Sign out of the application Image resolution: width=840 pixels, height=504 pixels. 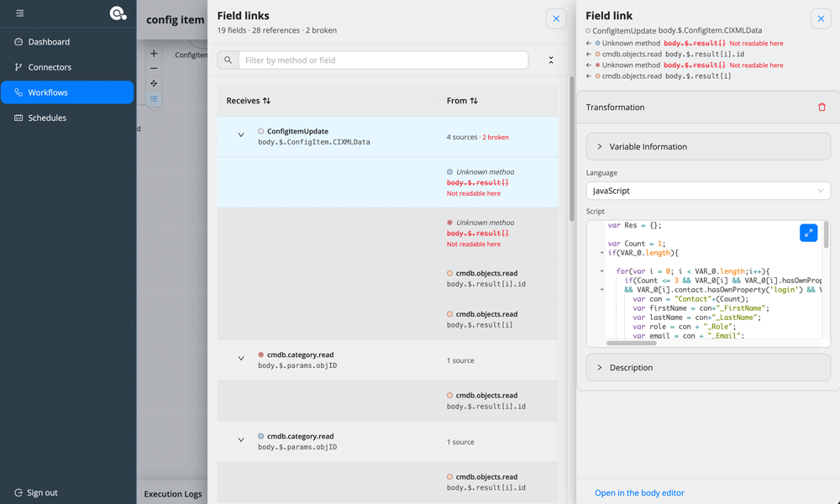[x=36, y=492]
